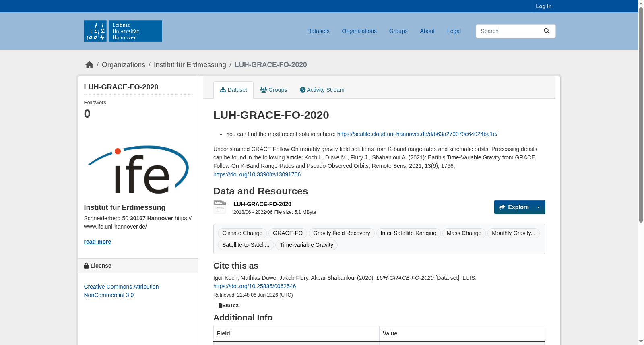Click read more under Institut für Erdmessung
This screenshot has height=345, width=644.
click(x=97, y=242)
